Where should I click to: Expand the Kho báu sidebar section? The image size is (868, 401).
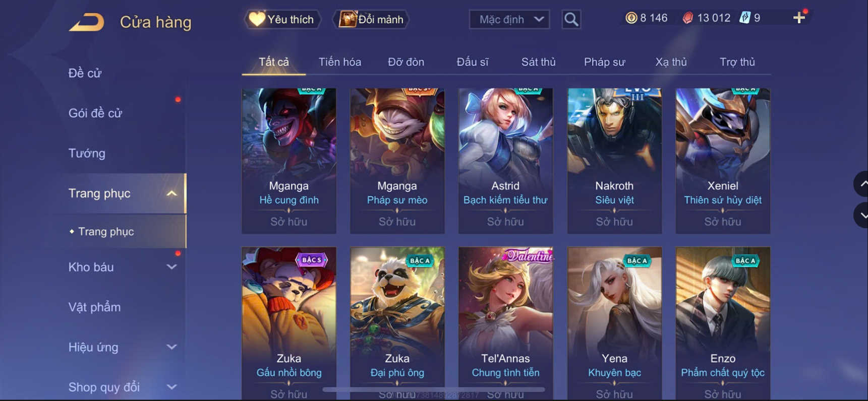click(171, 267)
